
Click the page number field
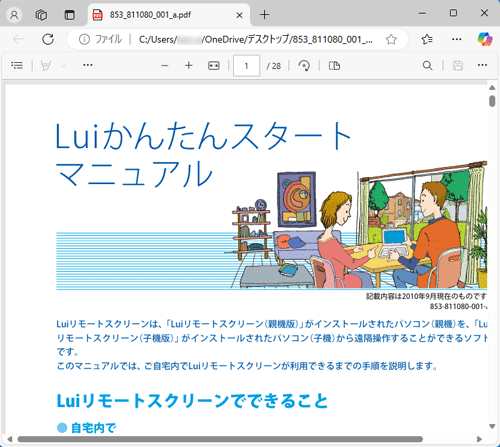pyautogui.click(x=246, y=66)
